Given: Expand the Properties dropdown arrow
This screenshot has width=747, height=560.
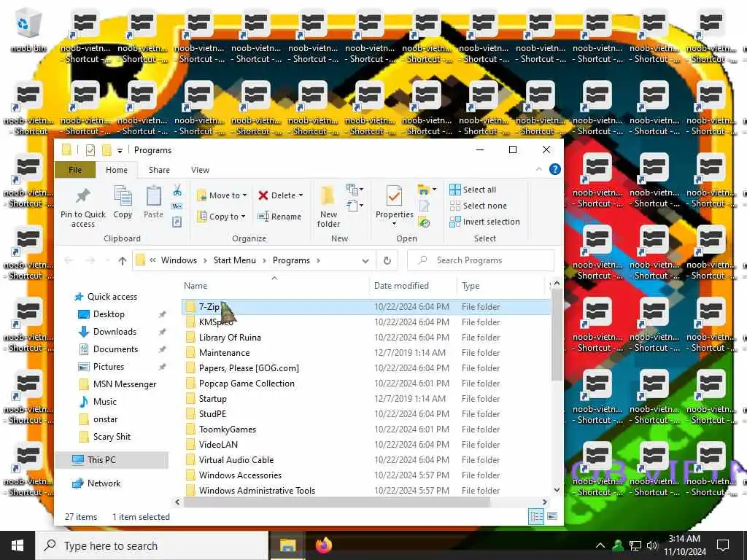Looking at the screenshot, I should pyautogui.click(x=394, y=224).
